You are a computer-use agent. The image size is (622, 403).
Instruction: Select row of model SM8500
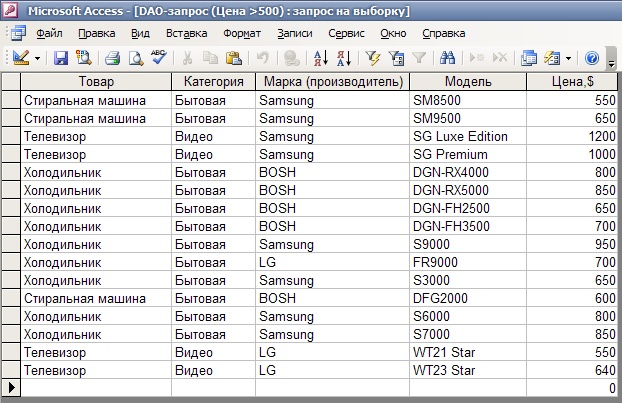(x=11, y=100)
